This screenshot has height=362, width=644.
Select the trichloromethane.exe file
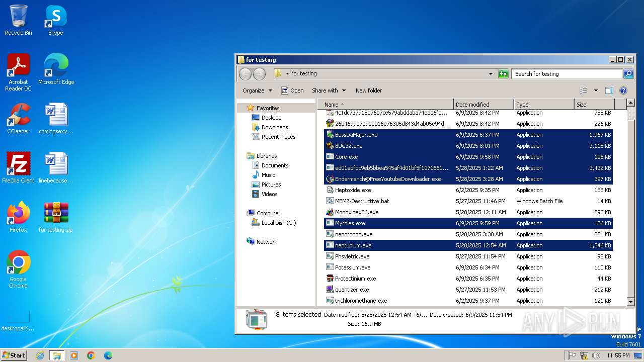click(x=468, y=301)
